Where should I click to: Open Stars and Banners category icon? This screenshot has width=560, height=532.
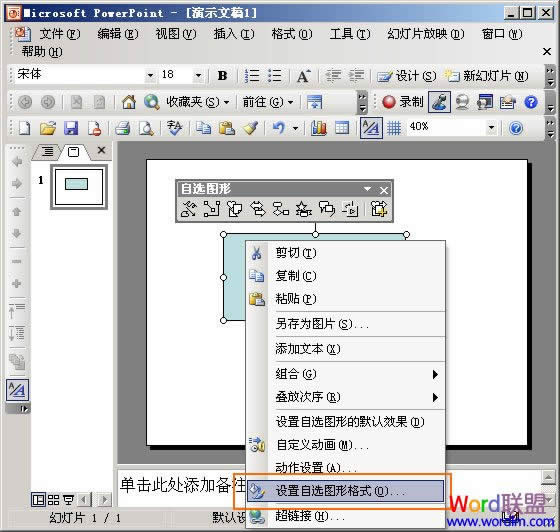(x=304, y=209)
